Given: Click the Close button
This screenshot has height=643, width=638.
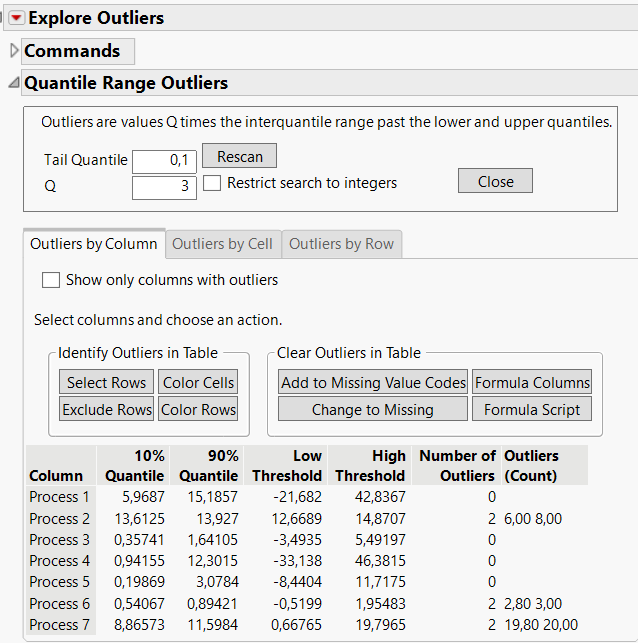Looking at the screenshot, I should [x=495, y=181].
